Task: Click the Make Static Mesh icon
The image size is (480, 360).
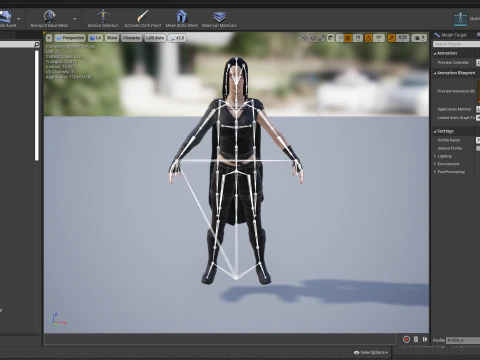Action: (x=181, y=16)
